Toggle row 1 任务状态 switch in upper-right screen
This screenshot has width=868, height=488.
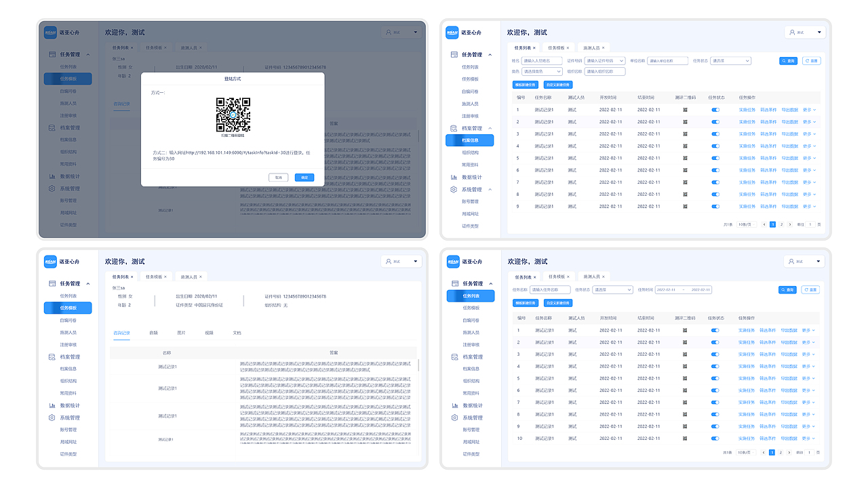(x=715, y=110)
